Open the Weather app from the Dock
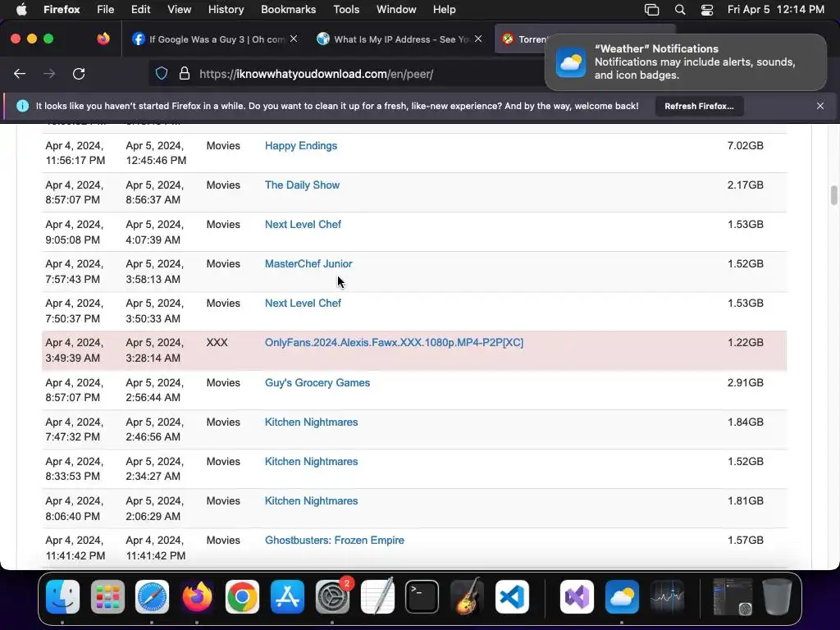 622,596
